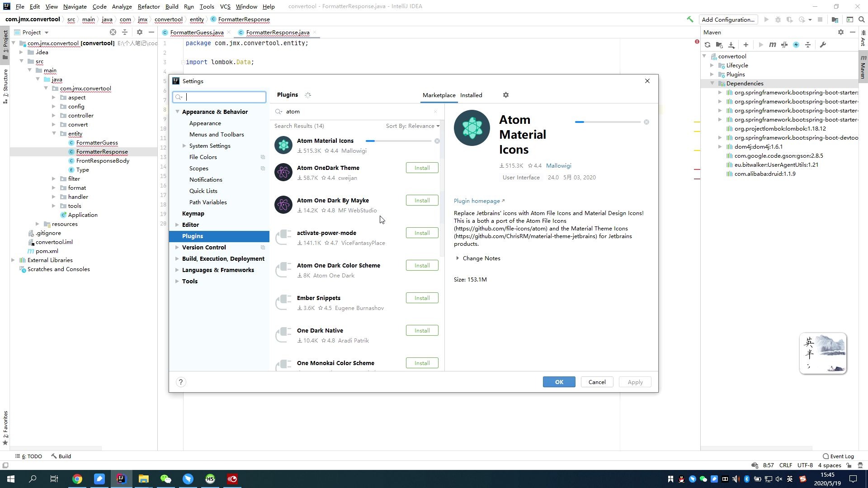Image resolution: width=868 pixels, height=488 pixels.
Task: Click Download Sources icon in Maven toolbar
Action: (x=731, y=45)
